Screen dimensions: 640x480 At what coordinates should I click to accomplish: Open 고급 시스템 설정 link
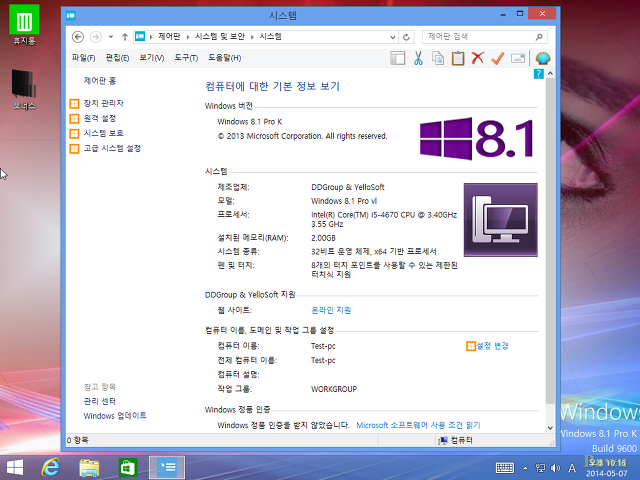112,148
